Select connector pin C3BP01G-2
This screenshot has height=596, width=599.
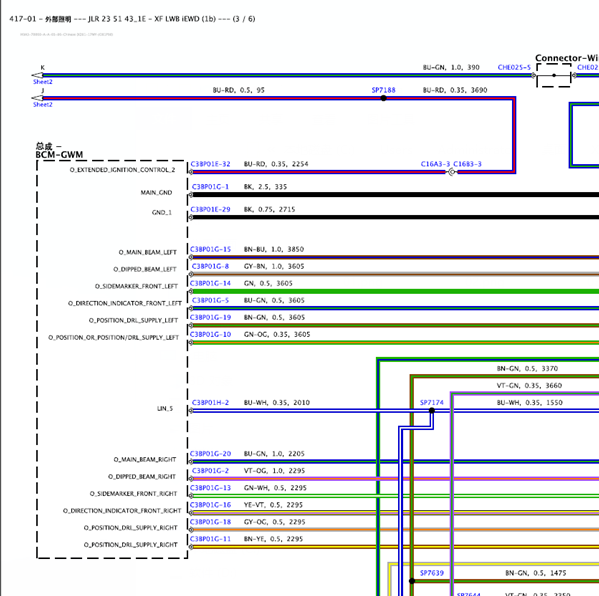click(210, 471)
